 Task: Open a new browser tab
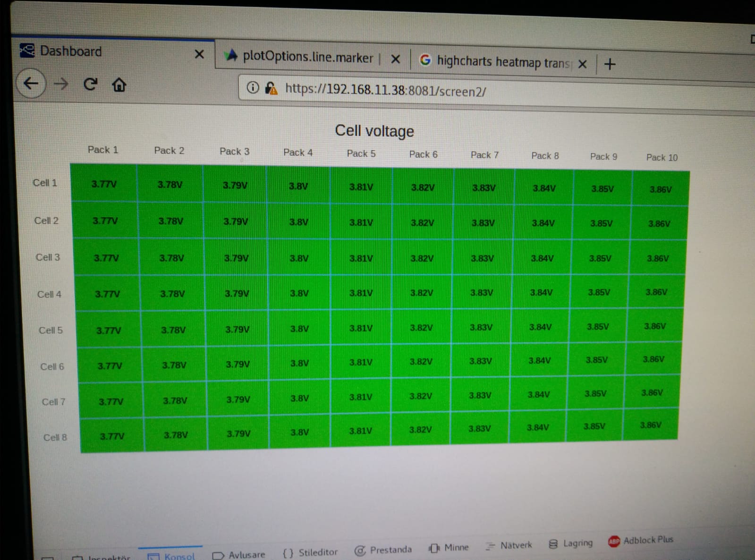click(x=610, y=64)
